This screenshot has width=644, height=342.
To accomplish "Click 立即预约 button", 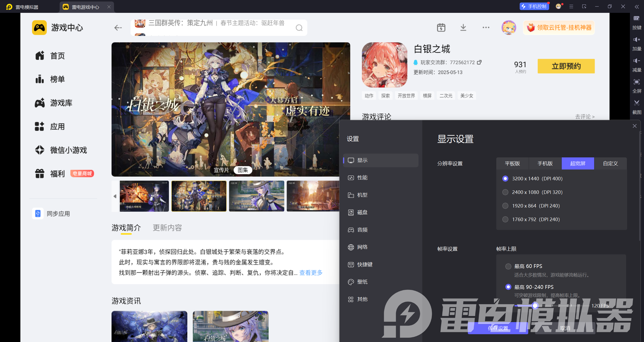I will pyautogui.click(x=566, y=66).
